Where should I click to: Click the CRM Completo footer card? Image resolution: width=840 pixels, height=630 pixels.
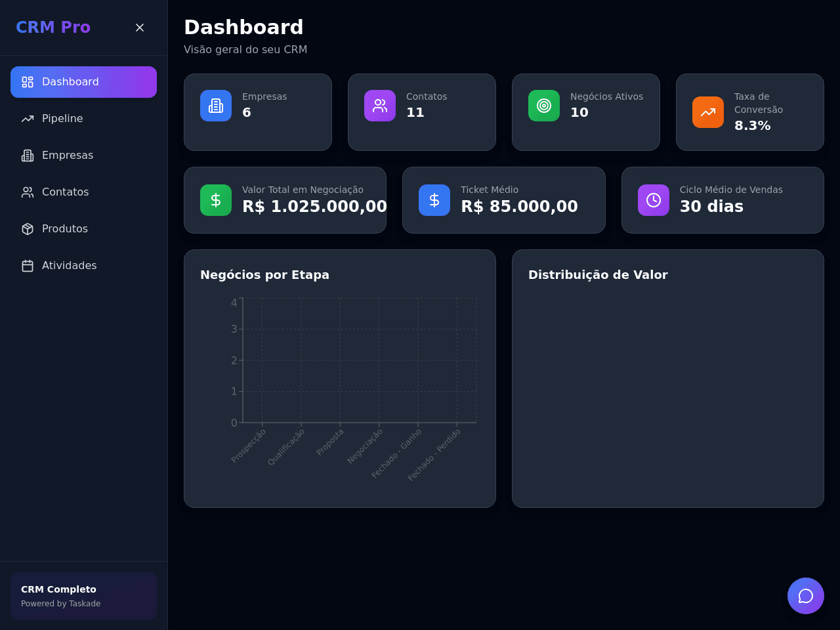[83, 596]
